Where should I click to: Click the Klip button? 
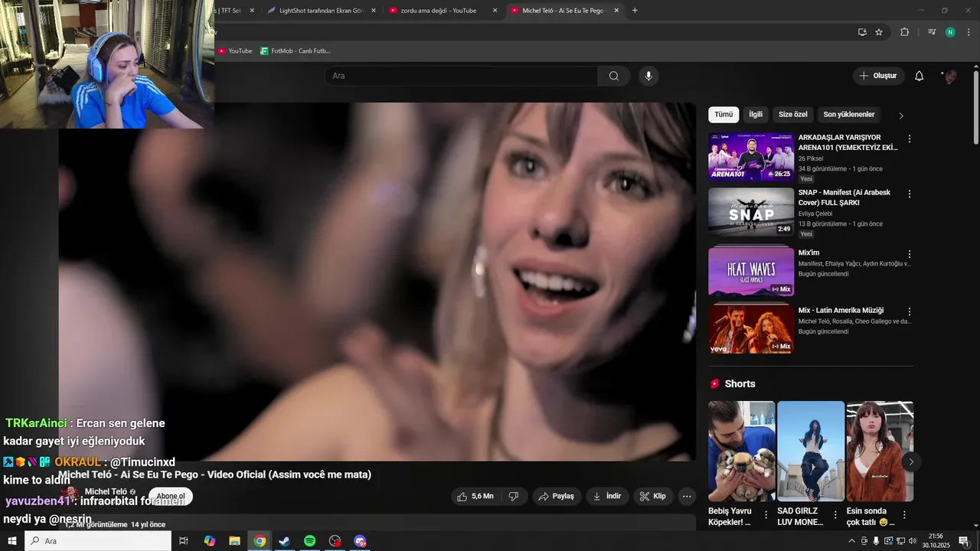(653, 496)
